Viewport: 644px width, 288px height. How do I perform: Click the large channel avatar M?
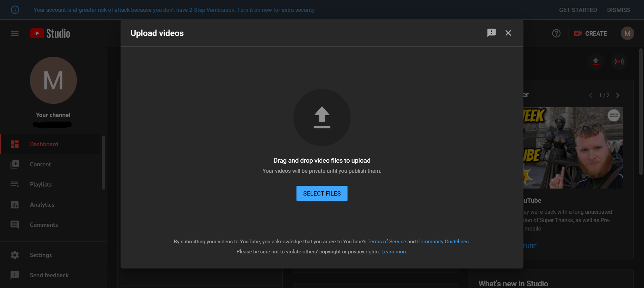point(53,80)
